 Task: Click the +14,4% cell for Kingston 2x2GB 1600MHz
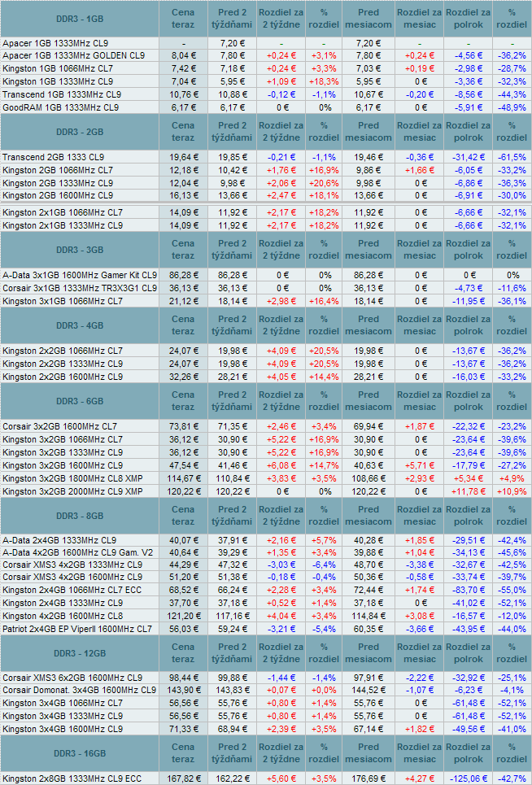(x=324, y=377)
